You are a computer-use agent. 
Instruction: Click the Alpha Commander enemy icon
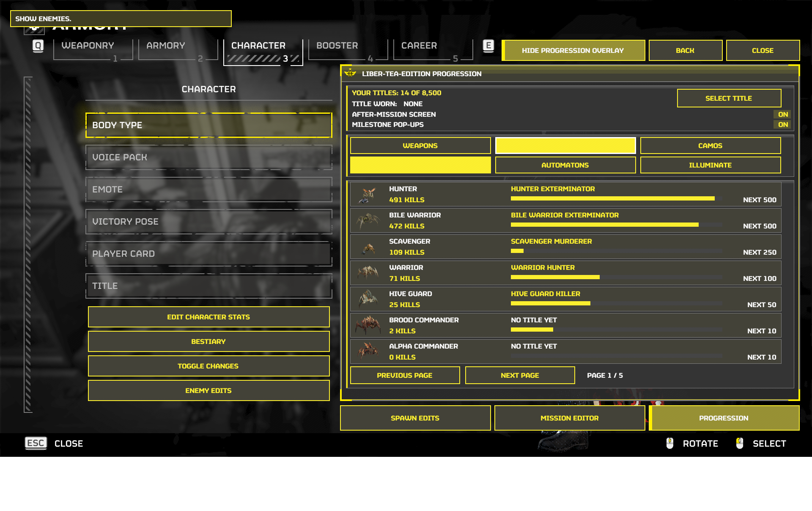[x=368, y=351]
